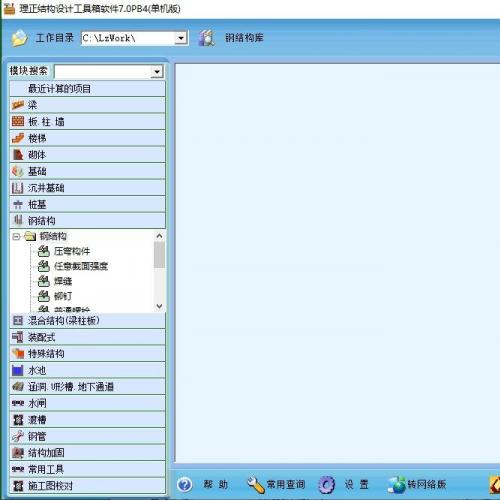Click the 桩基 pile icon
This screenshot has width=500, height=500.
[18, 204]
